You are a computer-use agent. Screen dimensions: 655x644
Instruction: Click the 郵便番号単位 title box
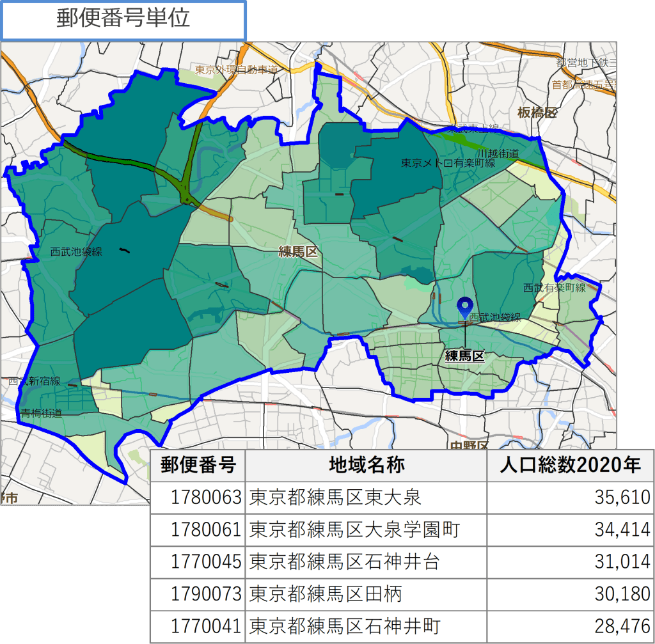[x=123, y=20]
